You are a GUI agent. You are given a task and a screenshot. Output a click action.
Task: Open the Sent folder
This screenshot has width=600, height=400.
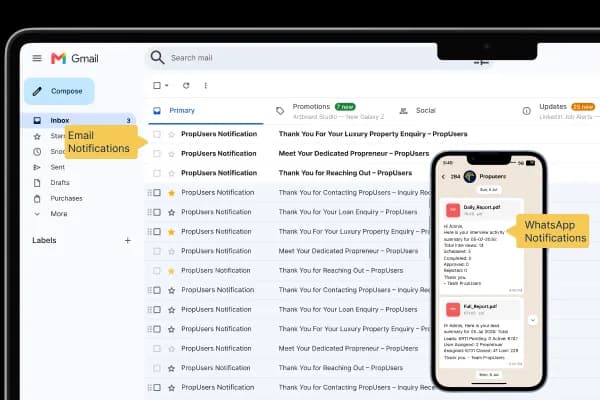pyautogui.click(x=57, y=167)
